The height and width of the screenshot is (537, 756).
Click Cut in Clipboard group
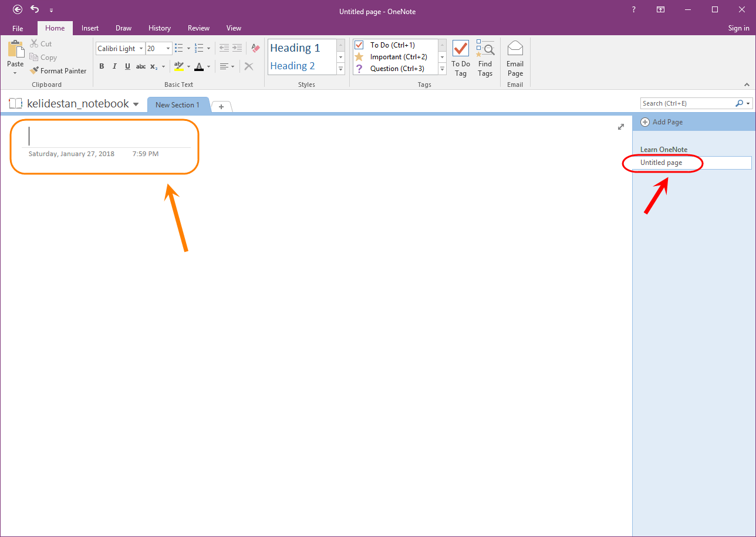[x=41, y=44]
